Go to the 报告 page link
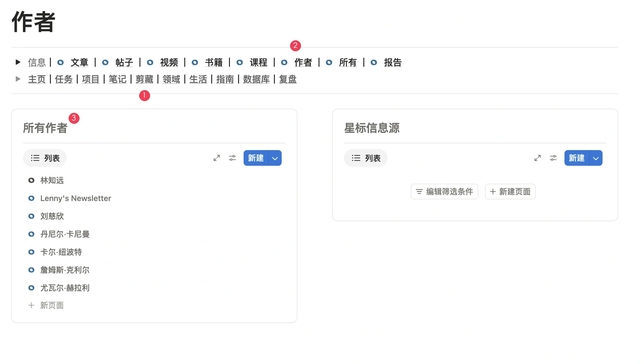The width and height of the screenshot is (644, 364). [x=393, y=62]
